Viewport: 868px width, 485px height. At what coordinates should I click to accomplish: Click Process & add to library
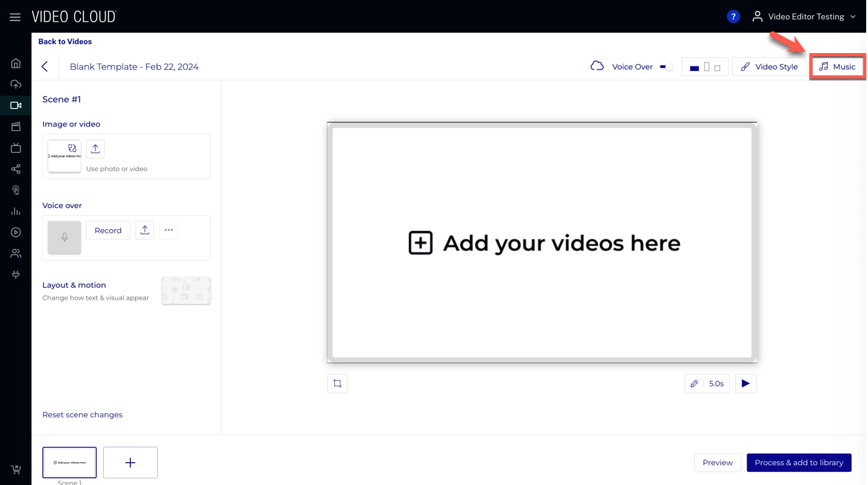click(799, 463)
